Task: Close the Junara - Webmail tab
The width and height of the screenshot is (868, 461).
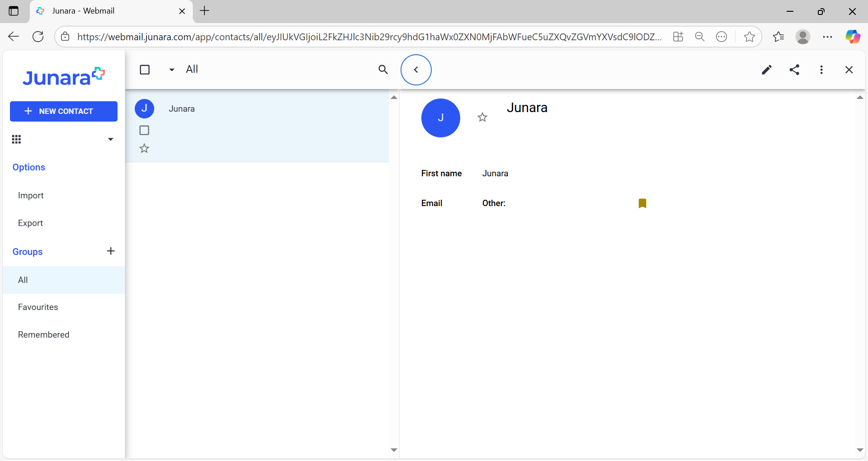Action: [182, 11]
